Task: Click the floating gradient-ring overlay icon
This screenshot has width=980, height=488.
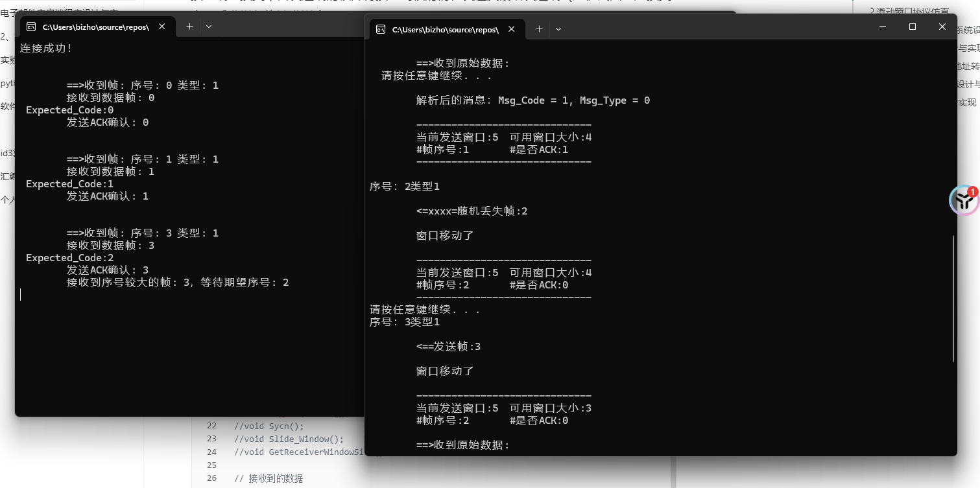Action: 963,200
